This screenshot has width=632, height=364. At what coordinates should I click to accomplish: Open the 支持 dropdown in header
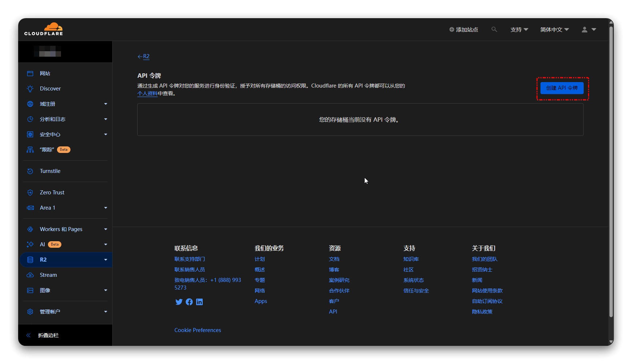click(x=519, y=29)
